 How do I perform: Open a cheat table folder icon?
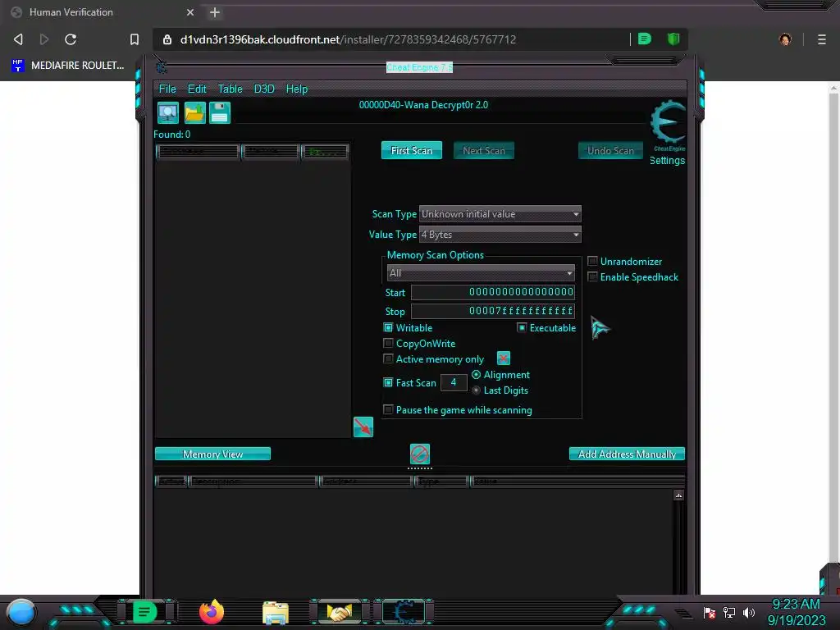click(195, 113)
